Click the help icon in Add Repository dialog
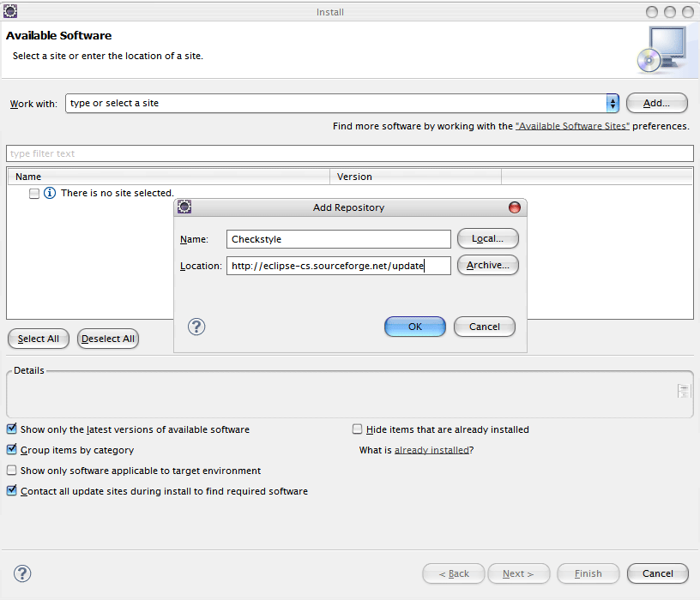The width and height of the screenshot is (700, 600). click(196, 327)
